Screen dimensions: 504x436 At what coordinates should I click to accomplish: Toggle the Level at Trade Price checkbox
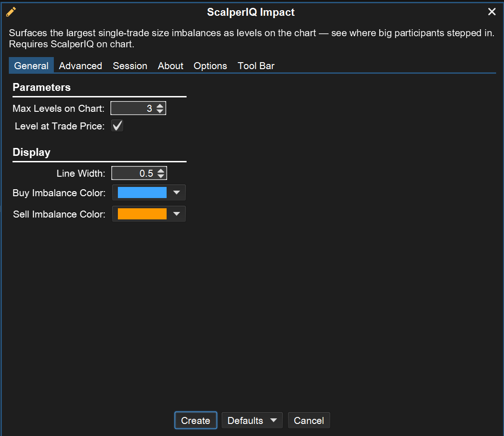coord(117,126)
